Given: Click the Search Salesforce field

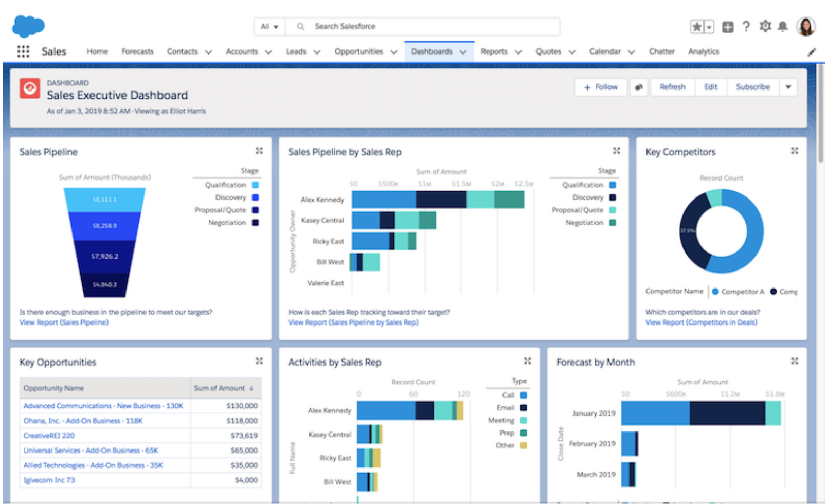Looking at the screenshot, I should point(423,26).
